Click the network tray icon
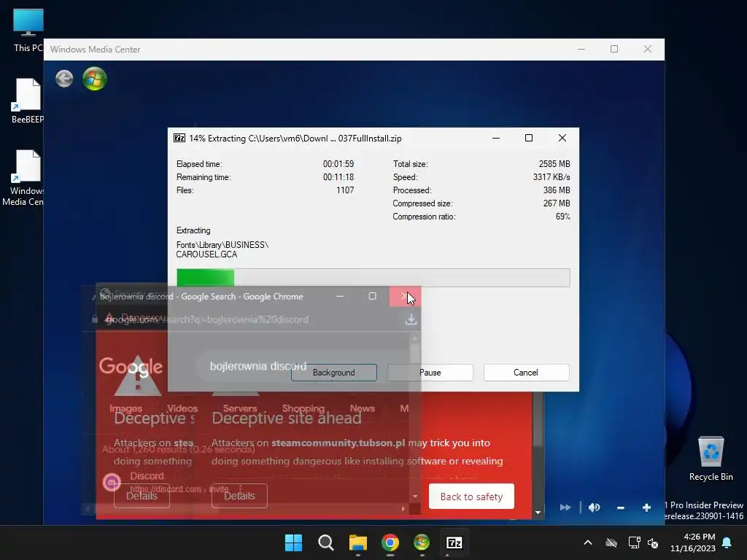 point(634,542)
